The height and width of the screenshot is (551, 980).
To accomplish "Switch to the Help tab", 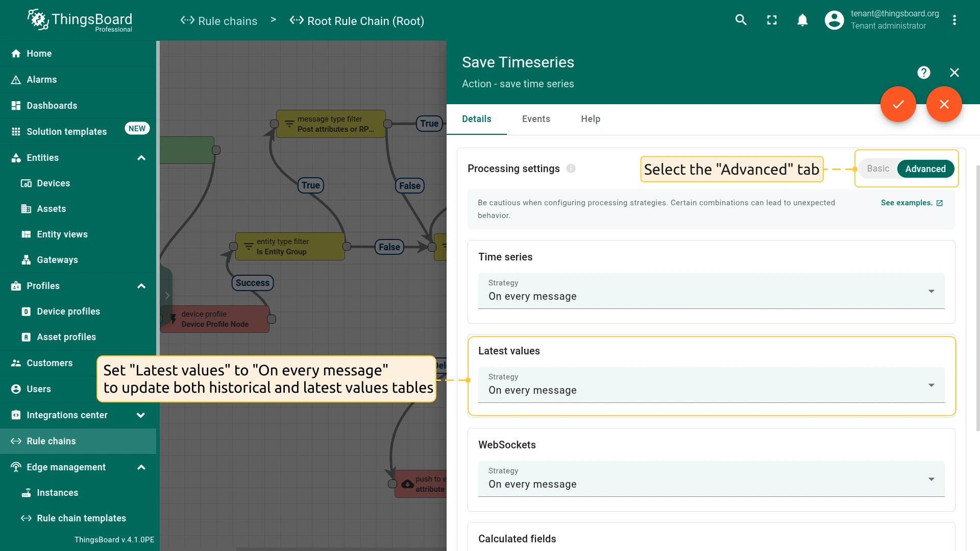I will [590, 119].
